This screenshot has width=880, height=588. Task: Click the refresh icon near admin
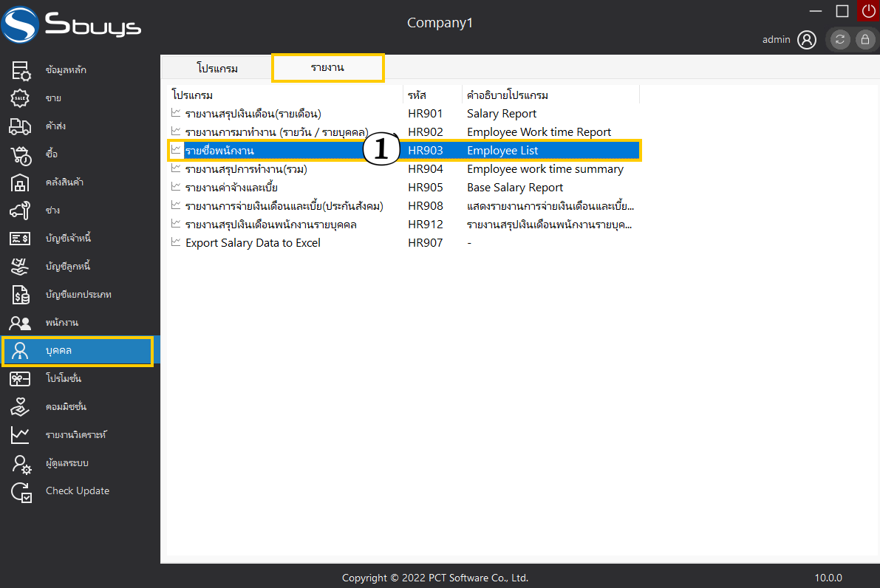pyautogui.click(x=839, y=40)
